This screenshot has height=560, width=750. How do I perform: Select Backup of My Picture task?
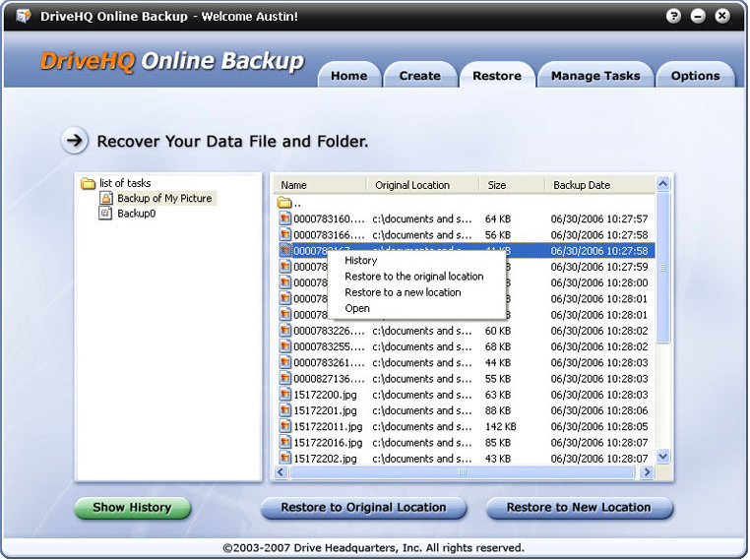pyautogui.click(x=164, y=198)
